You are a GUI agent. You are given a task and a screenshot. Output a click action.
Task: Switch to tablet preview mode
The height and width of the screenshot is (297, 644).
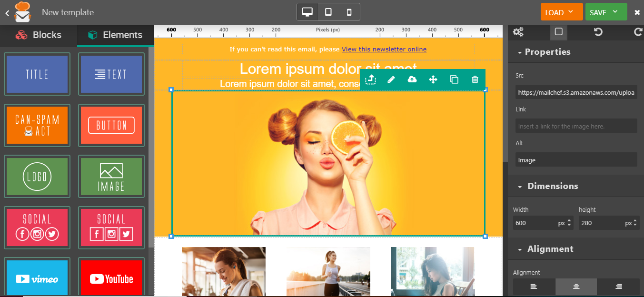(x=328, y=12)
